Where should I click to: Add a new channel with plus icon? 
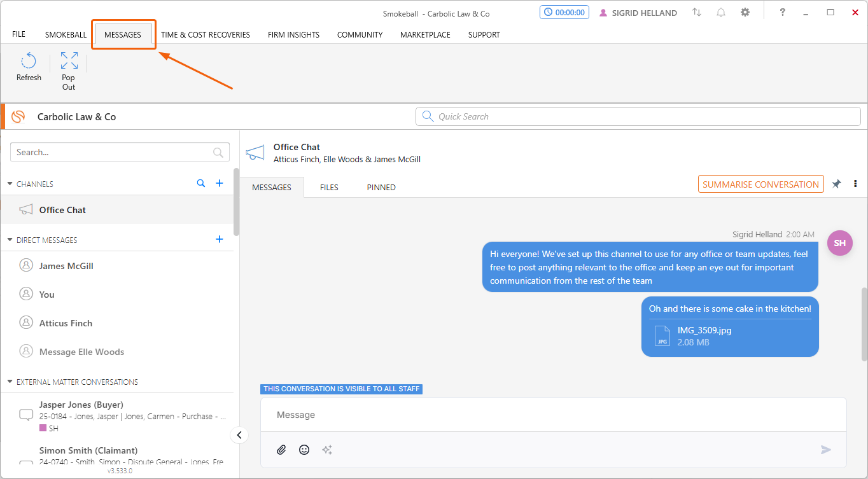[x=220, y=183]
